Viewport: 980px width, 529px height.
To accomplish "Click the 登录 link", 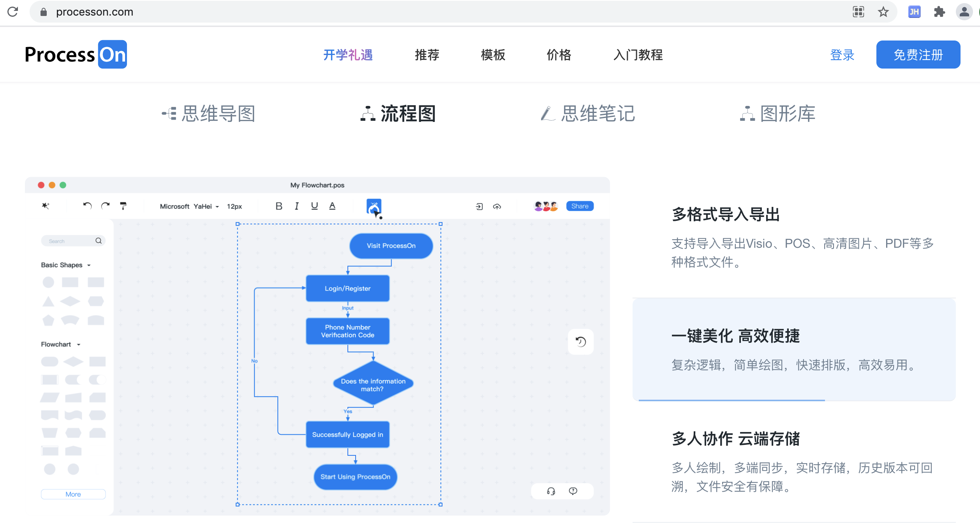I will click(842, 55).
